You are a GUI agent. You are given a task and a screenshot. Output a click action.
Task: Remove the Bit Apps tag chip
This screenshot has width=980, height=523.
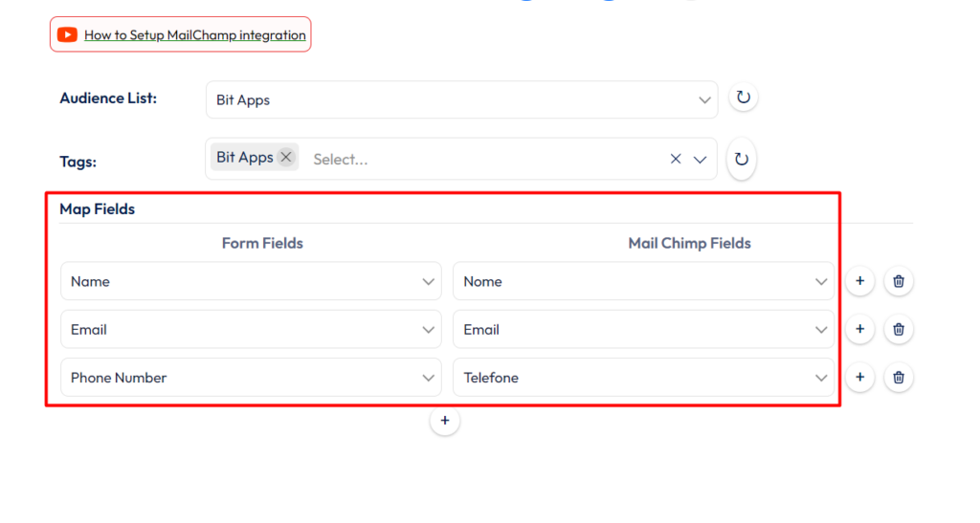286,158
